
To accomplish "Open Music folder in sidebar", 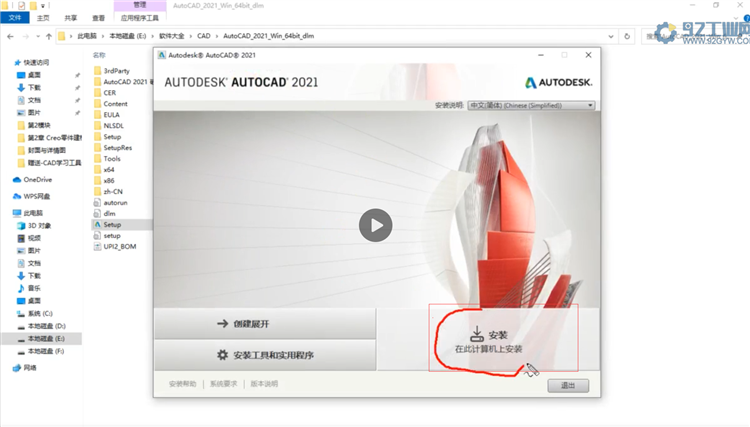I will coord(34,288).
